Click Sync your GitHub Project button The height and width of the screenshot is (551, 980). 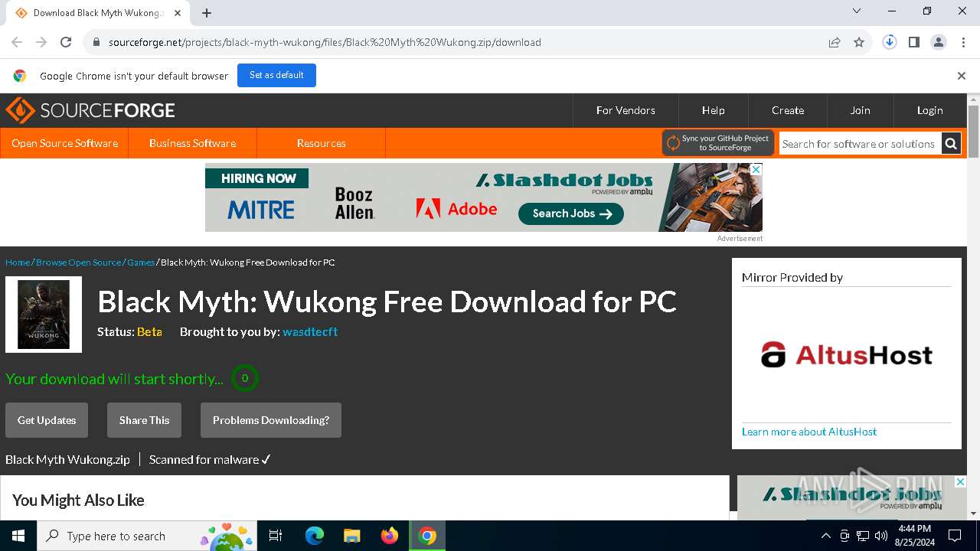coord(718,143)
